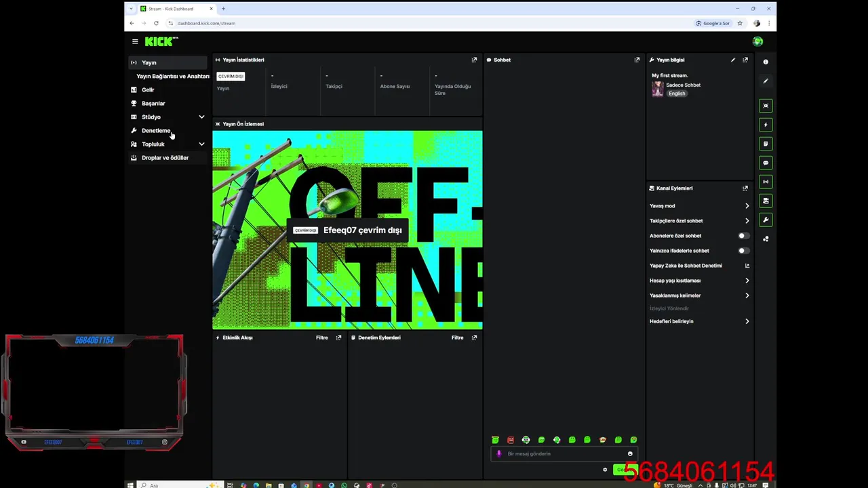Open Hesap yaşı kısıtlaması options
868x488 pixels.
coord(699,281)
